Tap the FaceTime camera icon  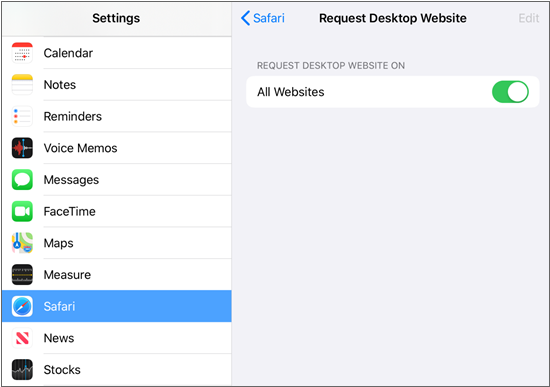(x=22, y=211)
